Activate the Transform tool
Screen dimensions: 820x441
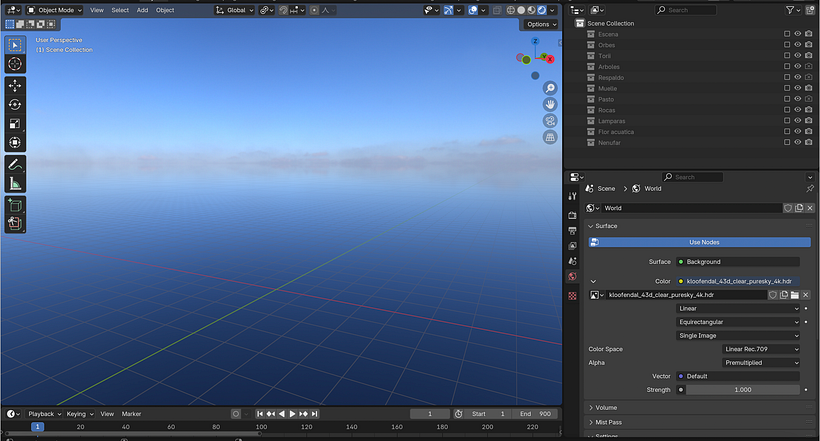tap(15, 142)
